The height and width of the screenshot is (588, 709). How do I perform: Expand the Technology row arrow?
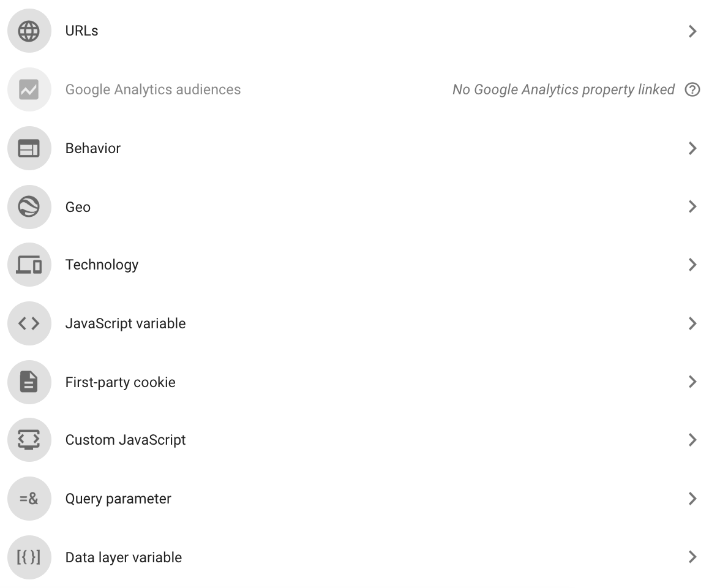click(x=692, y=265)
